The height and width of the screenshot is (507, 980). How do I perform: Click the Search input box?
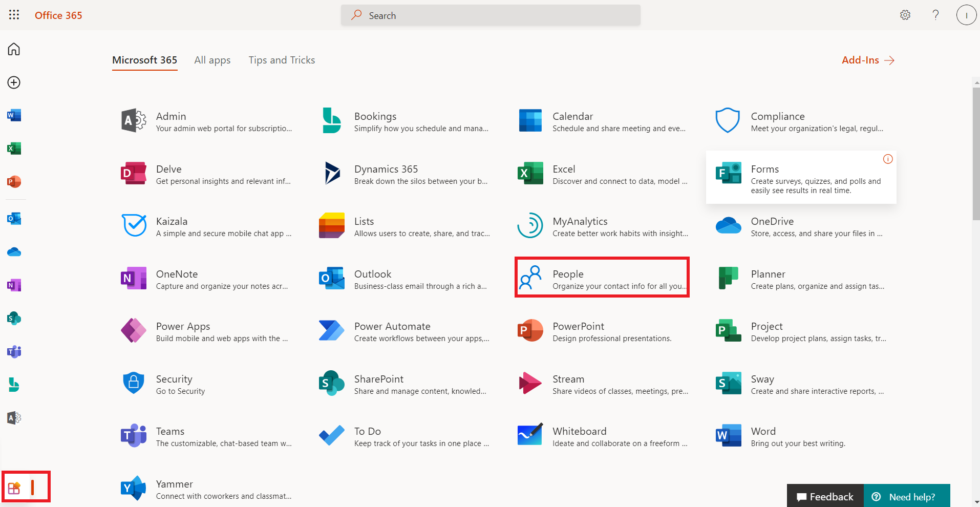pyautogui.click(x=491, y=15)
